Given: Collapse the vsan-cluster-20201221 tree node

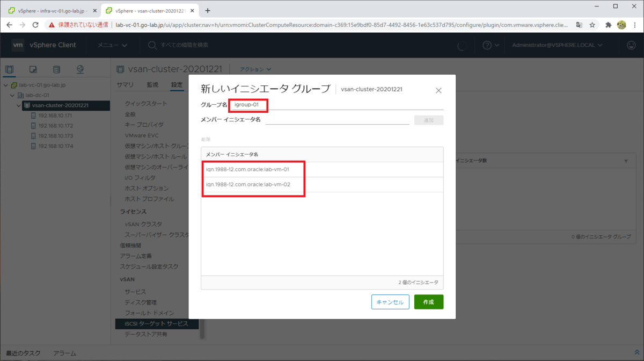Looking at the screenshot, I should pyautogui.click(x=19, y=105).
